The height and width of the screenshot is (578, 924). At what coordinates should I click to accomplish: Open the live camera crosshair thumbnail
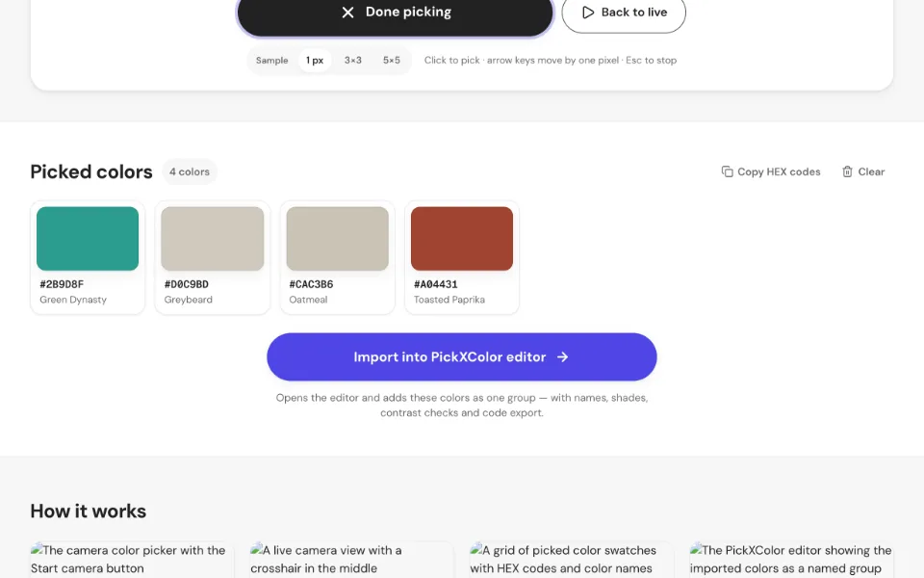pos(352,560)
